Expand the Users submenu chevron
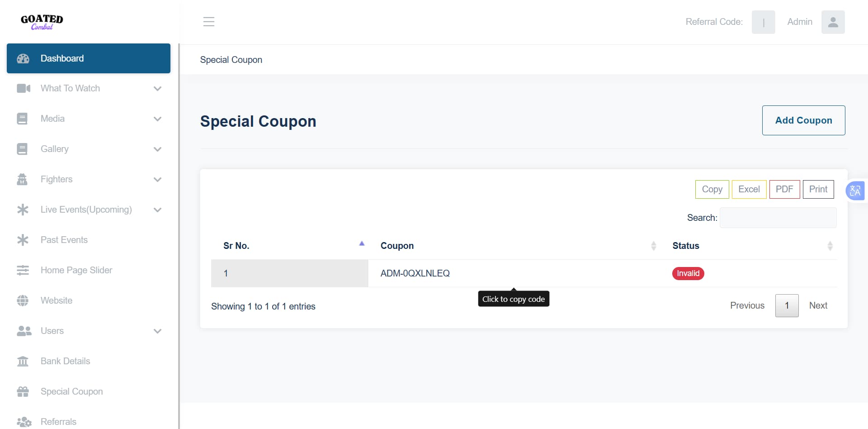This screenshot has width=868, height=429. (x=157, y=331)
